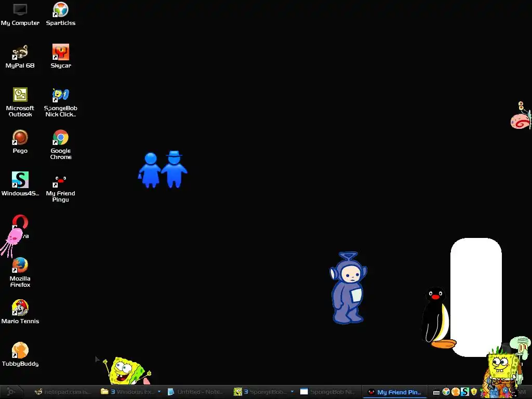Select the blue two-people buddy figure
This screenshot has height=399, width=532.
click(163, 169)
